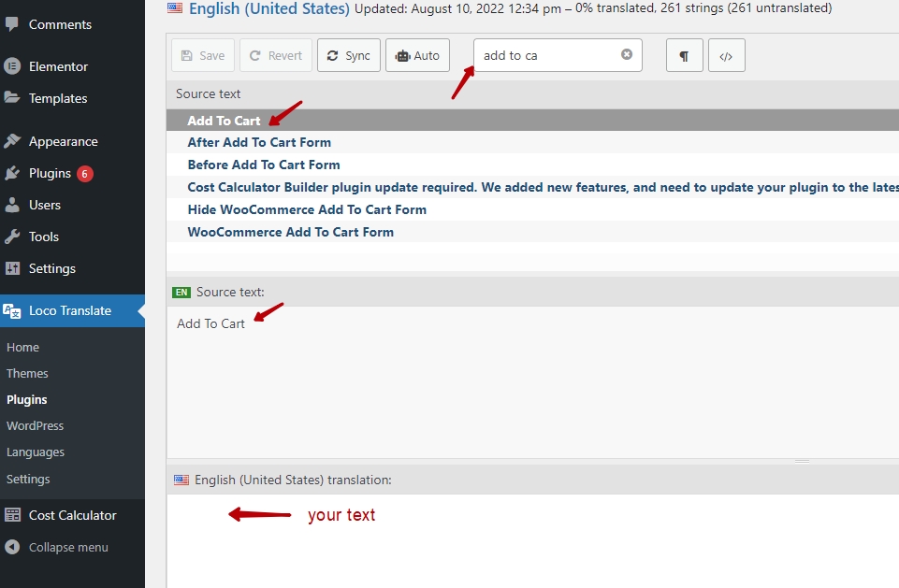
Task: Click the Revert button
Action: [x=276, y=55]
